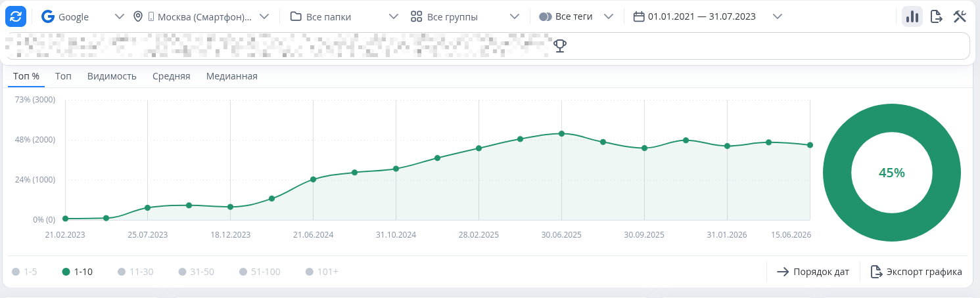
Task: Click the folder icon for Все папки
Action: (x=296, y=16)
